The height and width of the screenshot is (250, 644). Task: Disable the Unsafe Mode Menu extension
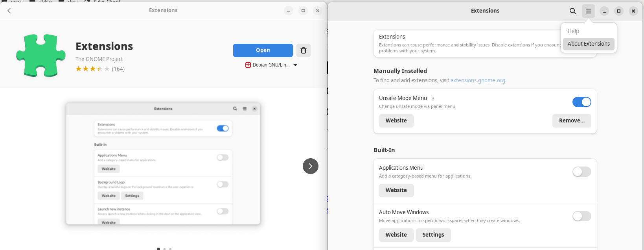coord(581,102)
